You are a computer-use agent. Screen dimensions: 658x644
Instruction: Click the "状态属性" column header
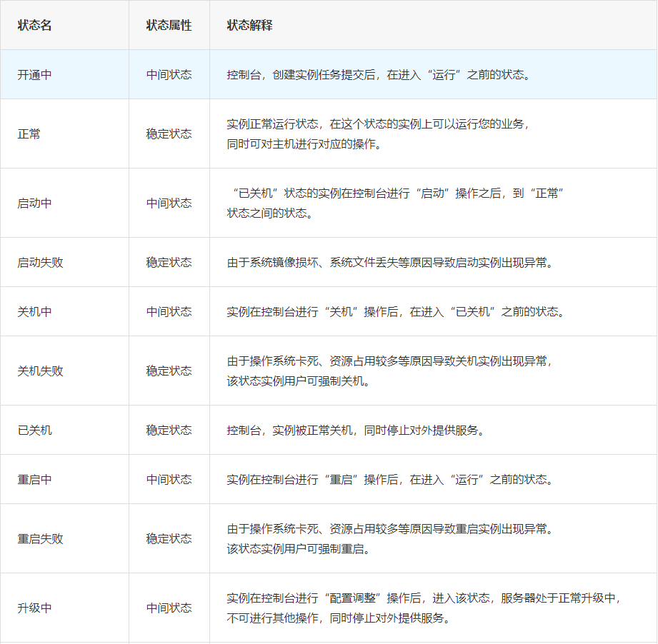[x=169, y=25]
